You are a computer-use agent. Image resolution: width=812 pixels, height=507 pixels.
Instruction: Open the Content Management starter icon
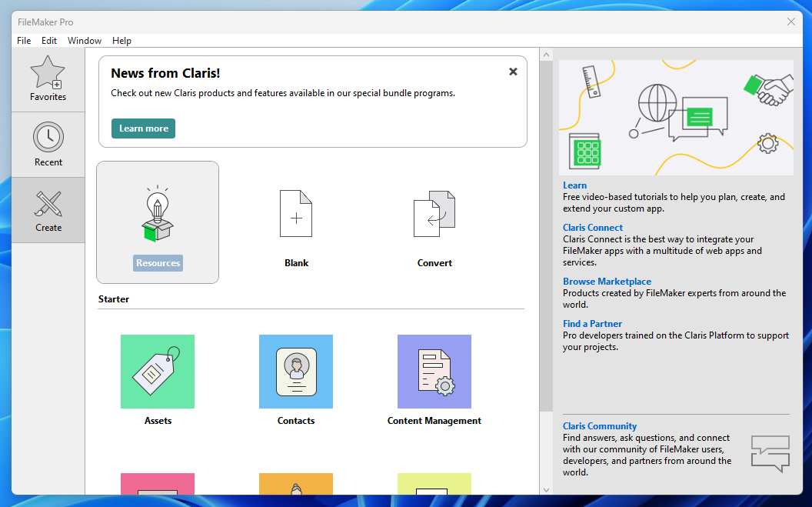click(x=434, y=372)
